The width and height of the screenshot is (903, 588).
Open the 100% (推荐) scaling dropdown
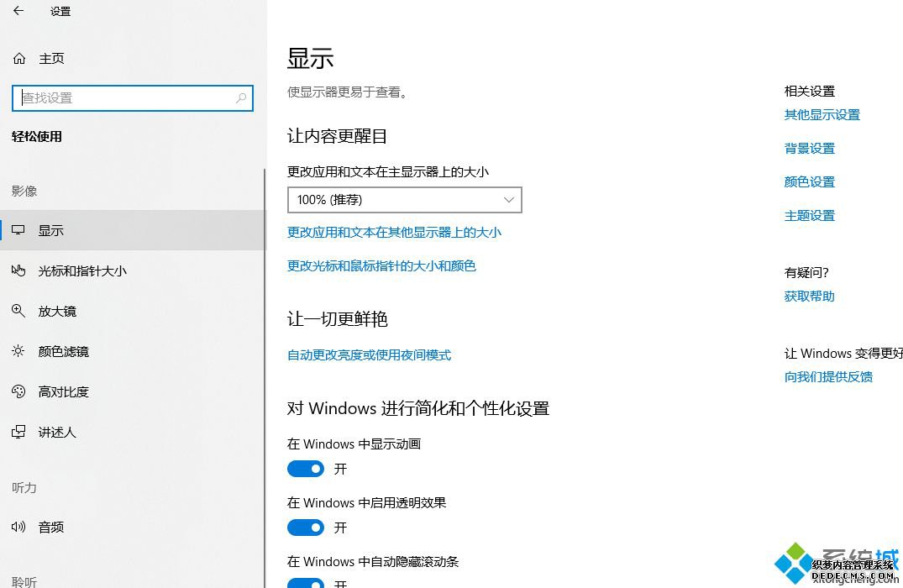[x=404, y=200]
